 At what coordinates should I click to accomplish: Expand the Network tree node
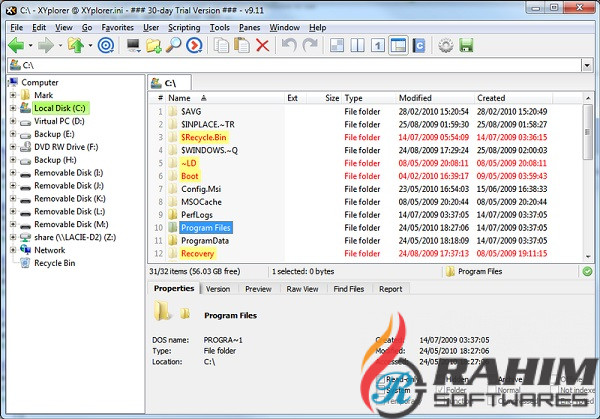(x=12, y=251)
